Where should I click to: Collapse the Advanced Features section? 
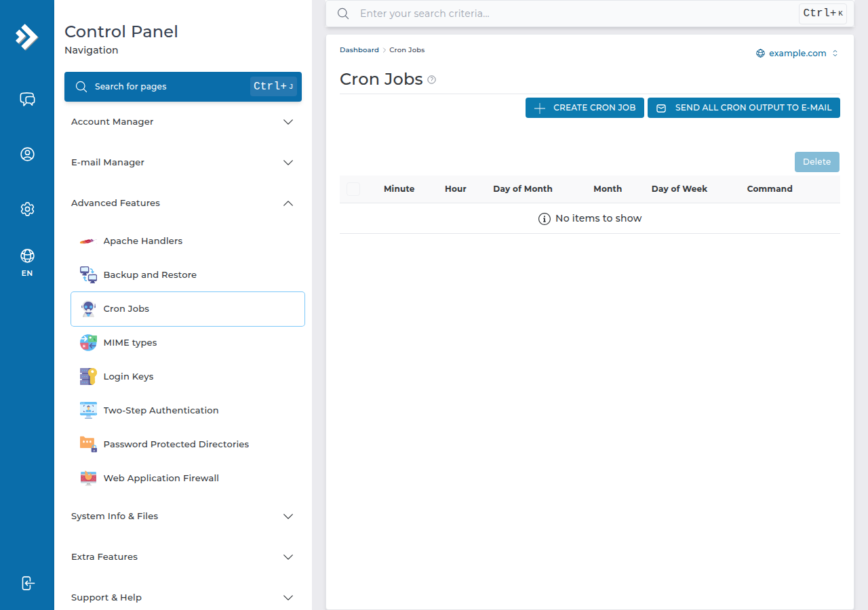[x=183, y=203]
